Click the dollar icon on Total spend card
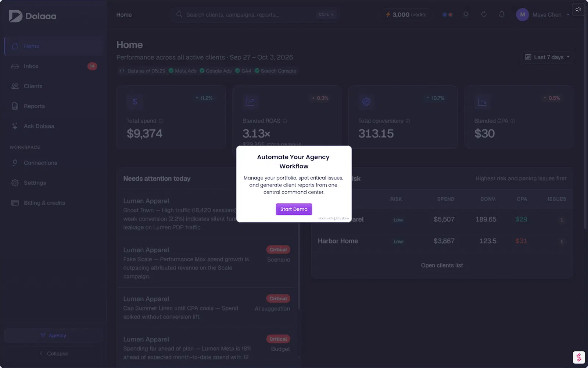The height and width of the screenshot is (368, 588). (135, 102)
